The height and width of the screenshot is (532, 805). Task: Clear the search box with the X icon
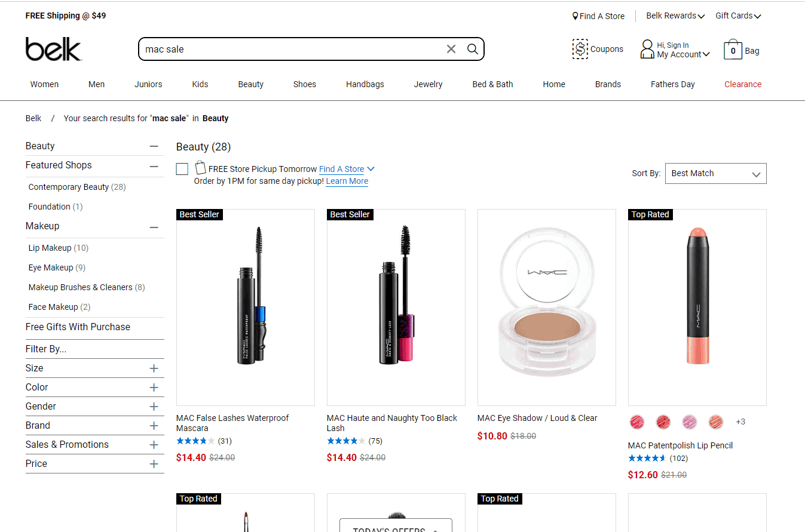point(451,49)
